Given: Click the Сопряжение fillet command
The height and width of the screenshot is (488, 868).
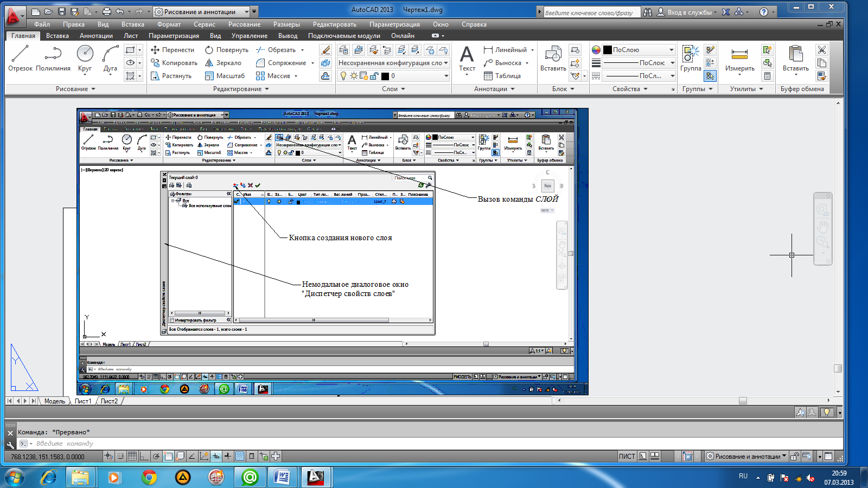Looking at the screenshot, I should (x=282, y=63).
